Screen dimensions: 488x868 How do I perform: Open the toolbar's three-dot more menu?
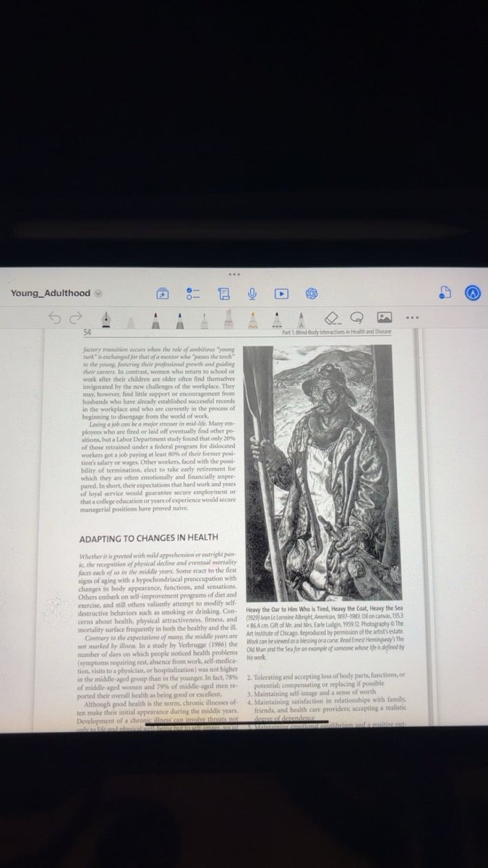412,318
